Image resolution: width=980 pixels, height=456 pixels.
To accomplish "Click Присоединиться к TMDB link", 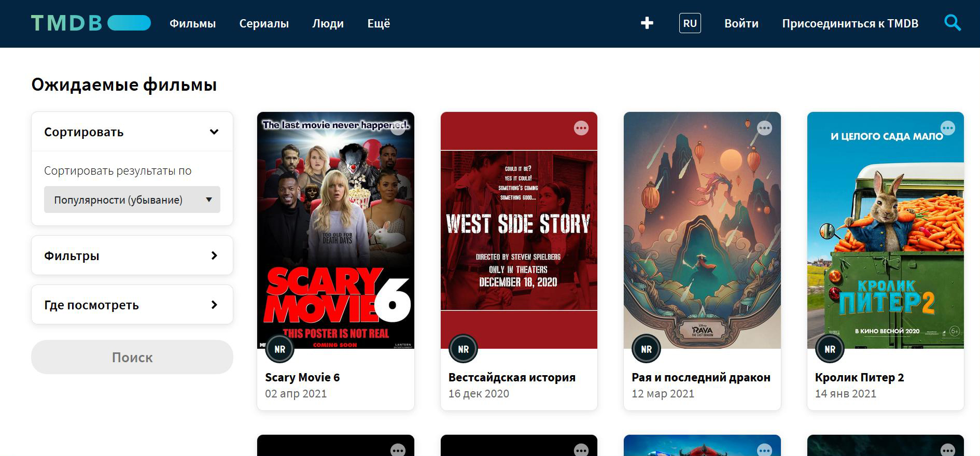I will click(x=850, y=23).
